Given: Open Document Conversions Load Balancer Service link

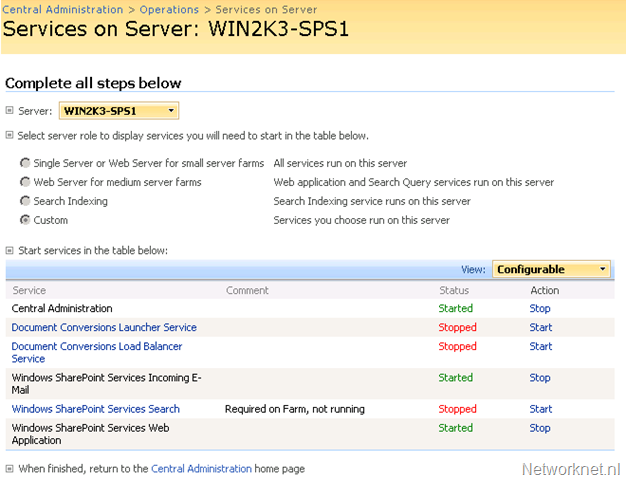Looking at the screenshot, I should pyautogui.click(x=97, y=352).
